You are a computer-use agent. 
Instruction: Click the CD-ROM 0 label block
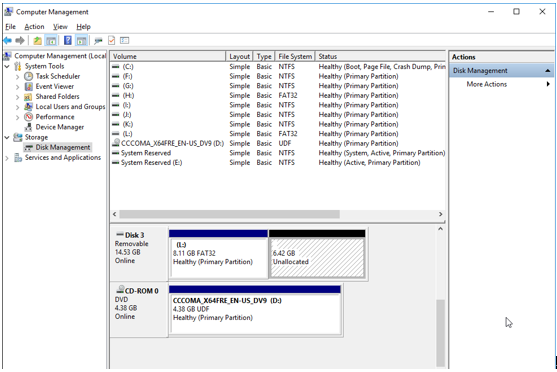pos(139,309)
